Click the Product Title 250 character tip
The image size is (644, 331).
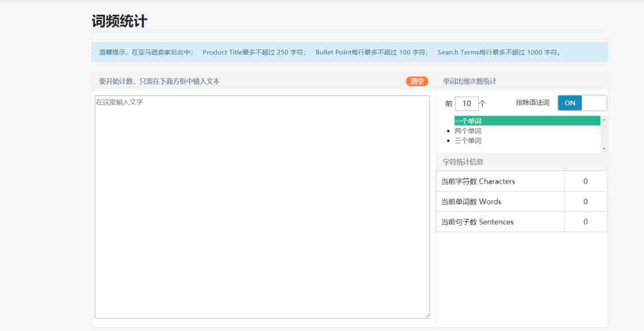click(254, 52)
